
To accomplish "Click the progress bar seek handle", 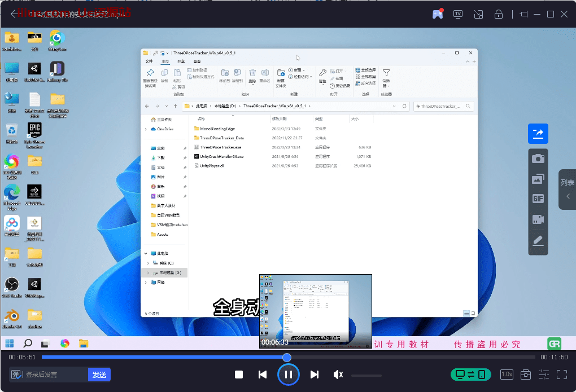I will (x=287, y=357).
